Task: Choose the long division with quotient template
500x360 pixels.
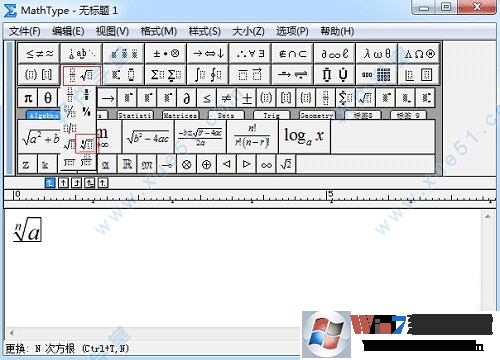Action: (x=87, y=162)
